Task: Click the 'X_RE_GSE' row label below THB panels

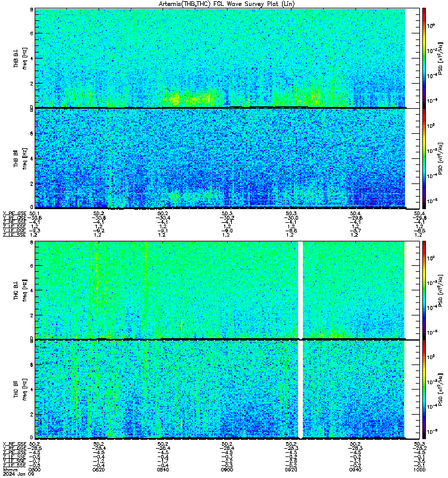Action: point(14,213)
